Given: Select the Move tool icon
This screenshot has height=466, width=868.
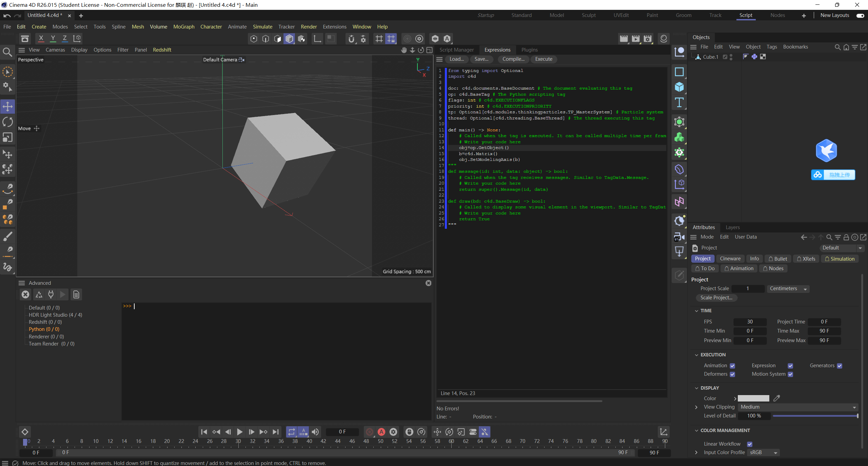Looking at the screenshot, I should [7, 107].
